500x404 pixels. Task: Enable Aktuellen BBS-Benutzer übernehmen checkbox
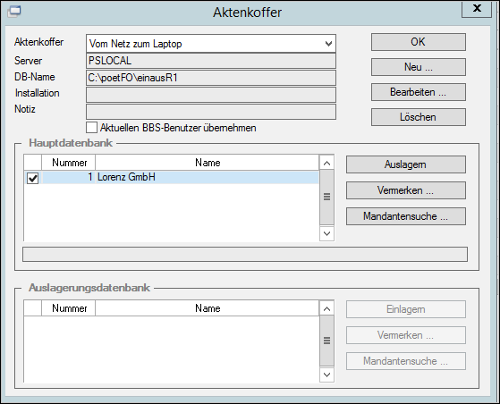point(92,127)
